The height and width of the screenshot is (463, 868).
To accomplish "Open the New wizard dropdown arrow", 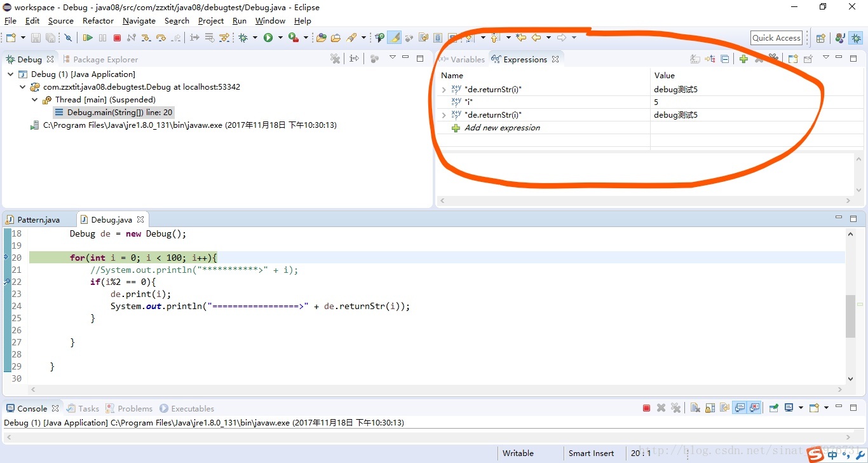I will click(x=24, y=38).
